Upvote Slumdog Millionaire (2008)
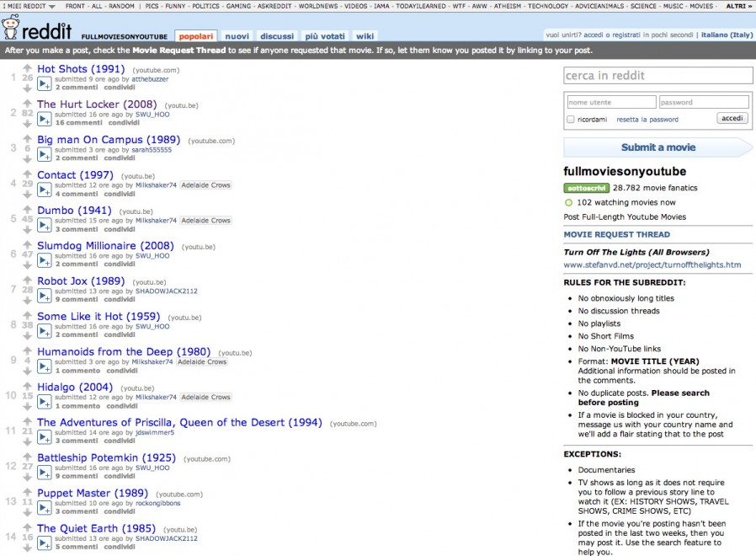This screenshot has height=556, width=756. pos(28,244)
